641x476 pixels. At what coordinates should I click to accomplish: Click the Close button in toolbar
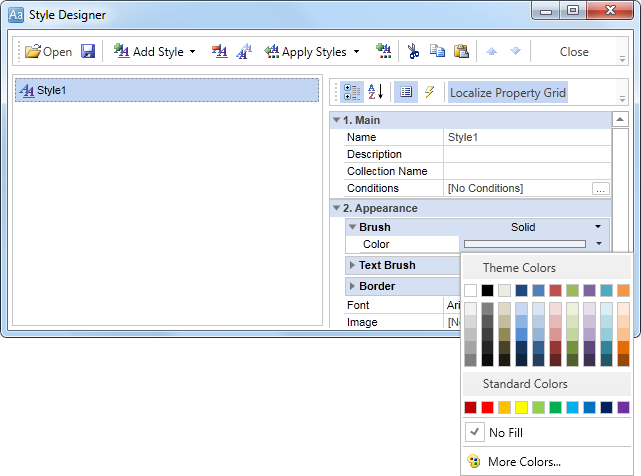[574, 51]
